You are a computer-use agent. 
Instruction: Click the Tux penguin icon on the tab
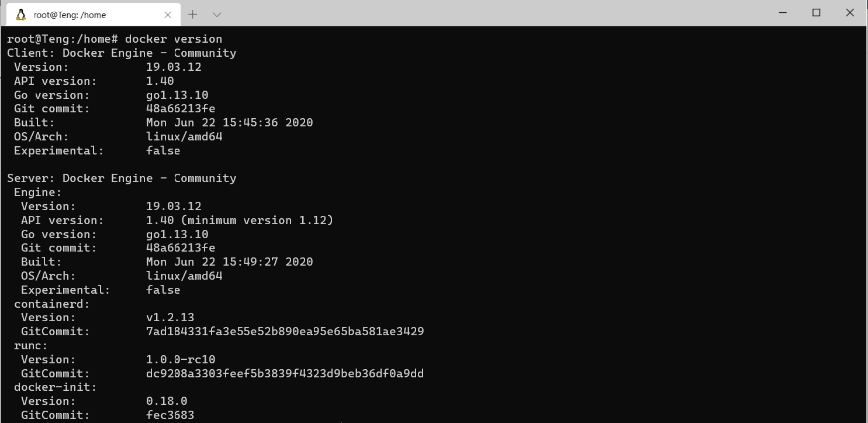coord(21,15)
